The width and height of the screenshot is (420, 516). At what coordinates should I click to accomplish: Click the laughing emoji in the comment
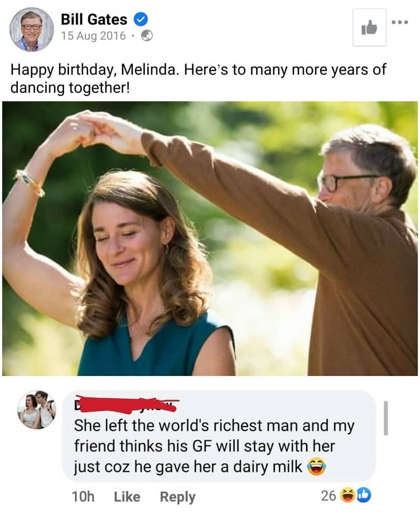point(317,467)
